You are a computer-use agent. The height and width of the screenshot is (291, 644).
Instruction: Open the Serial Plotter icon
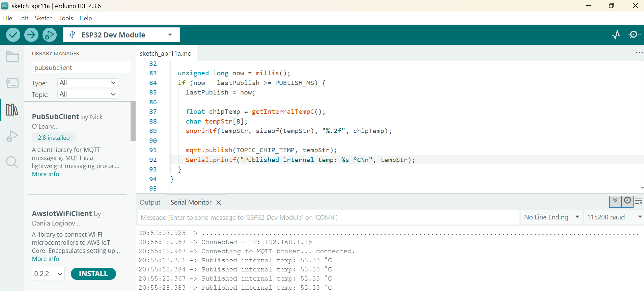click(x=616, y=35)
